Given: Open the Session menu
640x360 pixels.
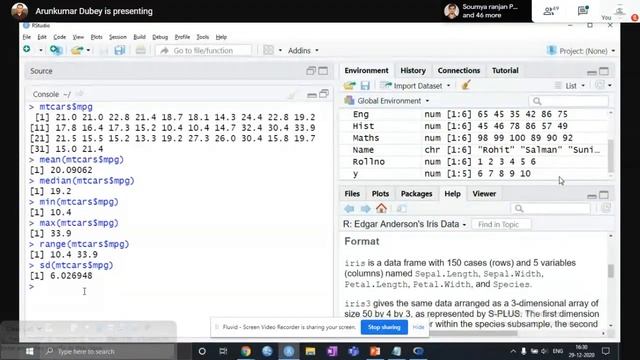Looking at the screenshot, I should click(x=118, y=37).
